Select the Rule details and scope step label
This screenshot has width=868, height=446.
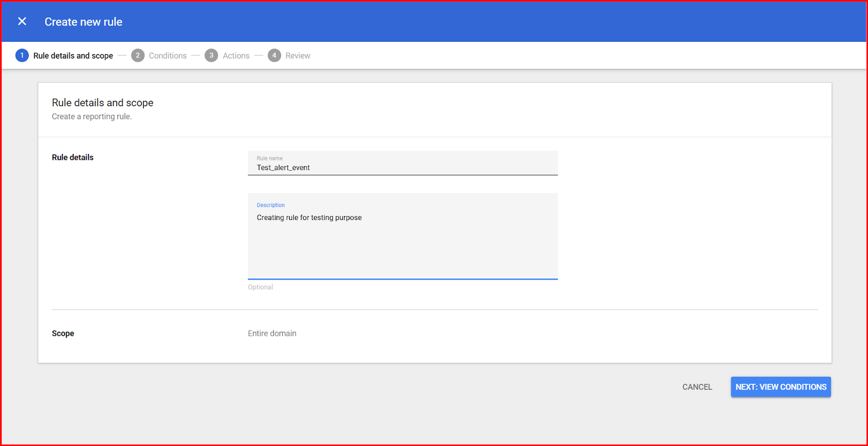[x=73, y=56]
